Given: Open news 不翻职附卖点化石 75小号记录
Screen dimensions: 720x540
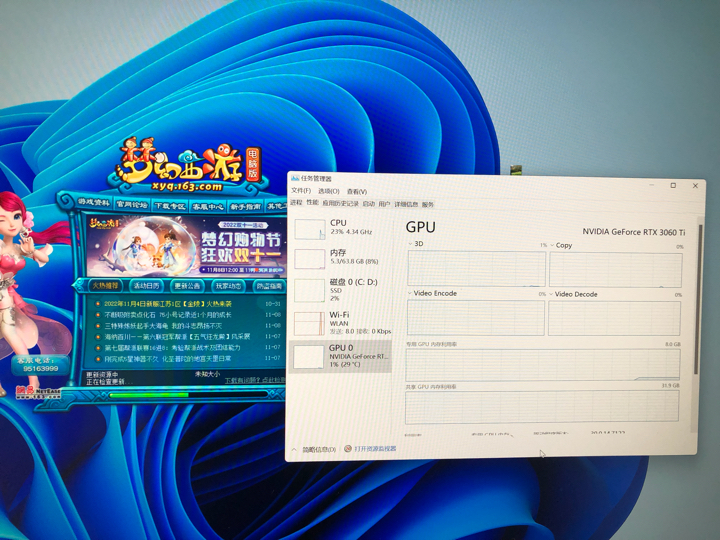Looking at the screenshot, I should point(168,315).
